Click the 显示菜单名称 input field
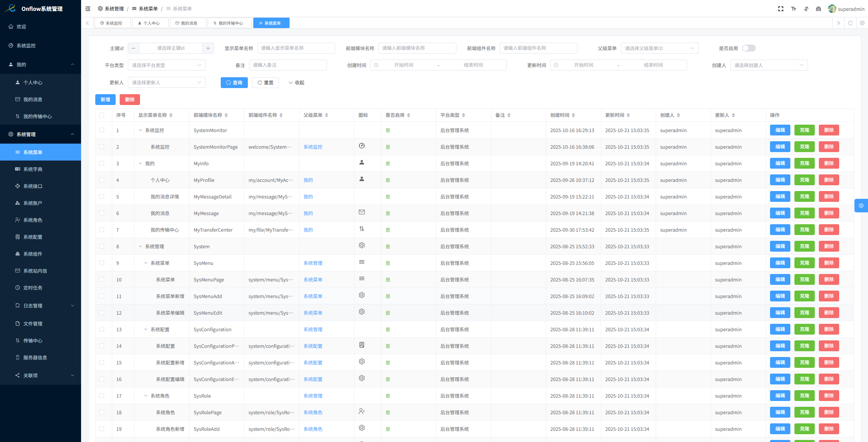Viewport: 868px width, 442px height. click(x=296, y=48)
